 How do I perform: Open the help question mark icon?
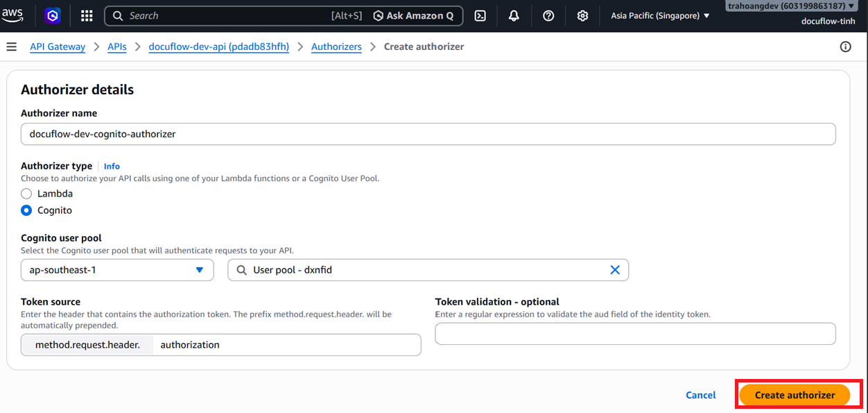click(548, 15)
